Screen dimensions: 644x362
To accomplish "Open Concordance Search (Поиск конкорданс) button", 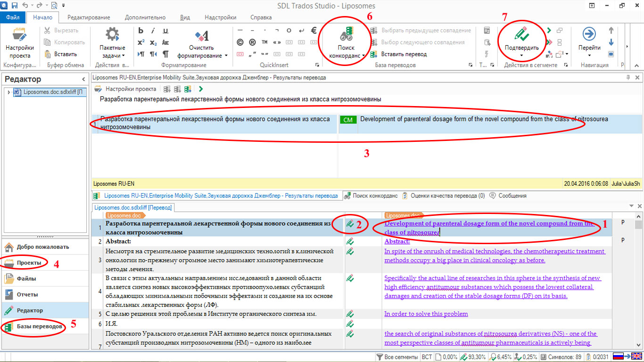I will [x=347, y=43].
